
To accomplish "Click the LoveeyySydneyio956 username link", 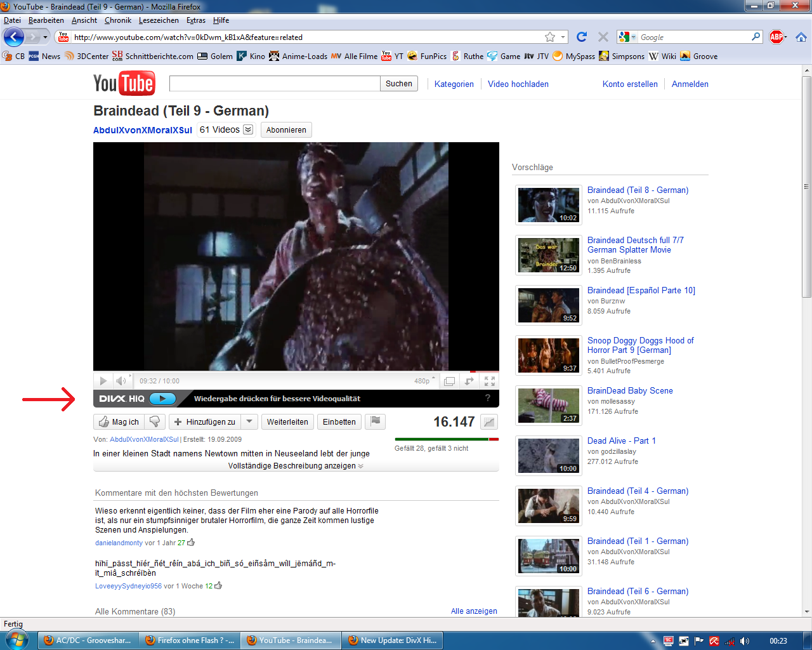I will click(x=128, y=586).
